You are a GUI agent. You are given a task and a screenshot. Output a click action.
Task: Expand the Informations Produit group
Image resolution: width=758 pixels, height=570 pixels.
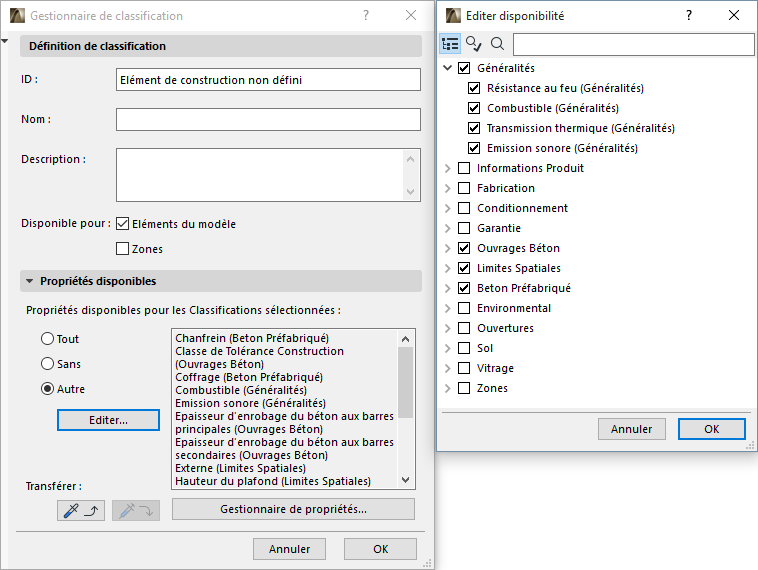(448, 168)
